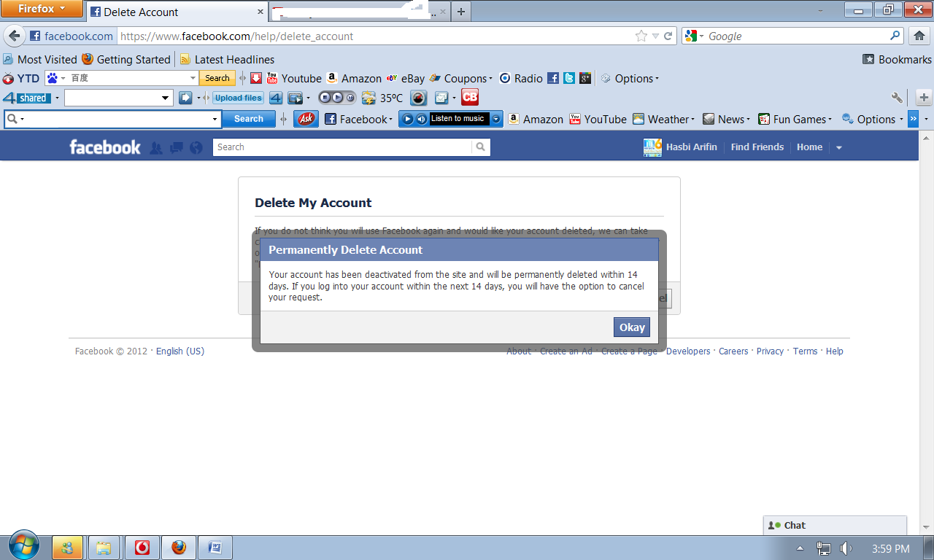Open Getting Started bookmark

coord(126,60)
